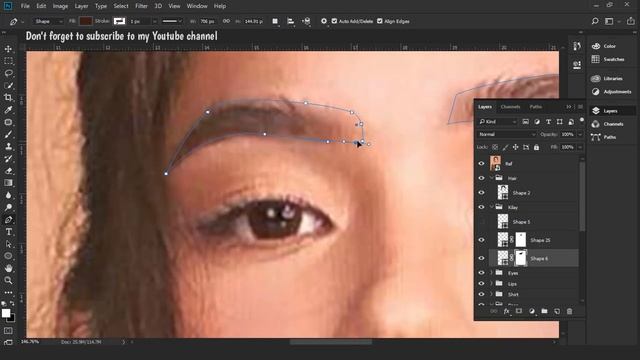Click the shape Fill color swatch

tap(86, 21)
